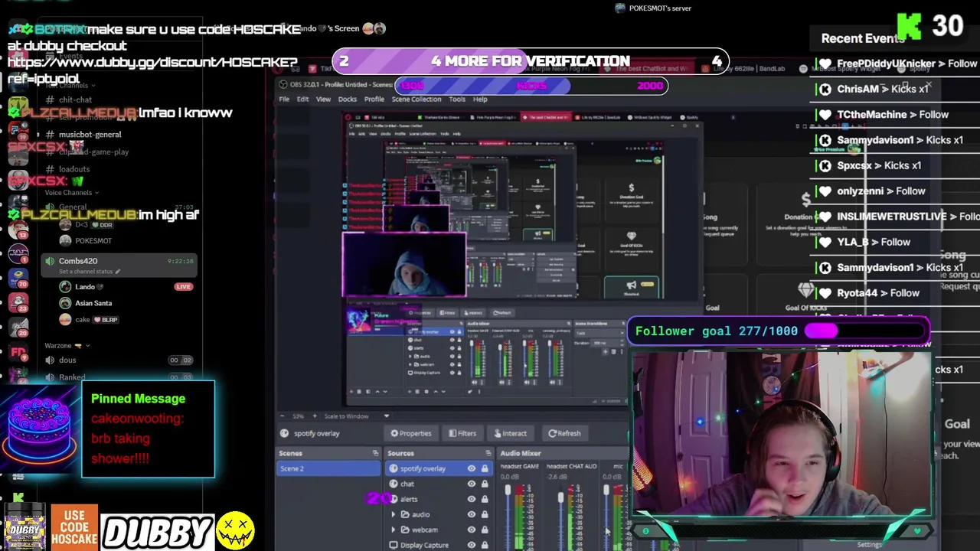
Task: Toggle the lock on Display Capture
Action: click(x=485, y=545)
